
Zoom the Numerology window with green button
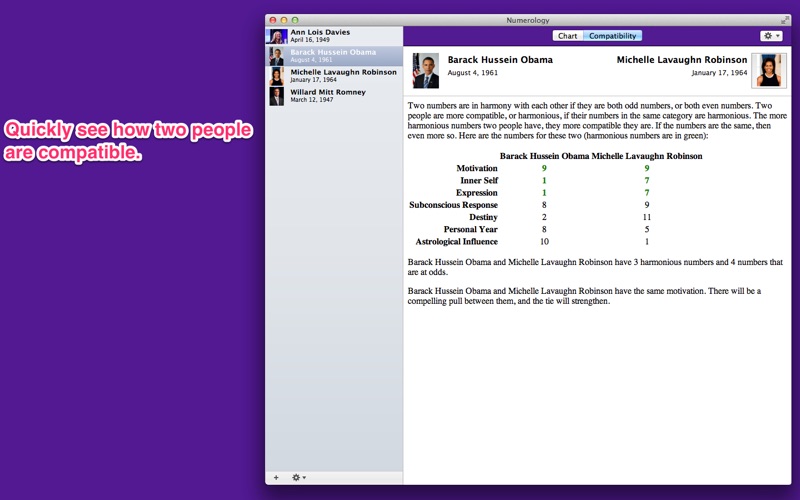point(295,20)
